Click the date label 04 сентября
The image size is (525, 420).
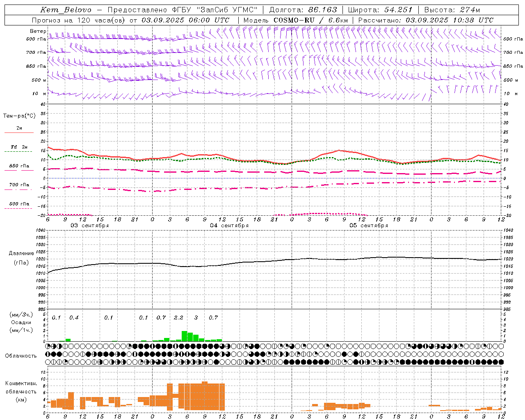(229, 226)
